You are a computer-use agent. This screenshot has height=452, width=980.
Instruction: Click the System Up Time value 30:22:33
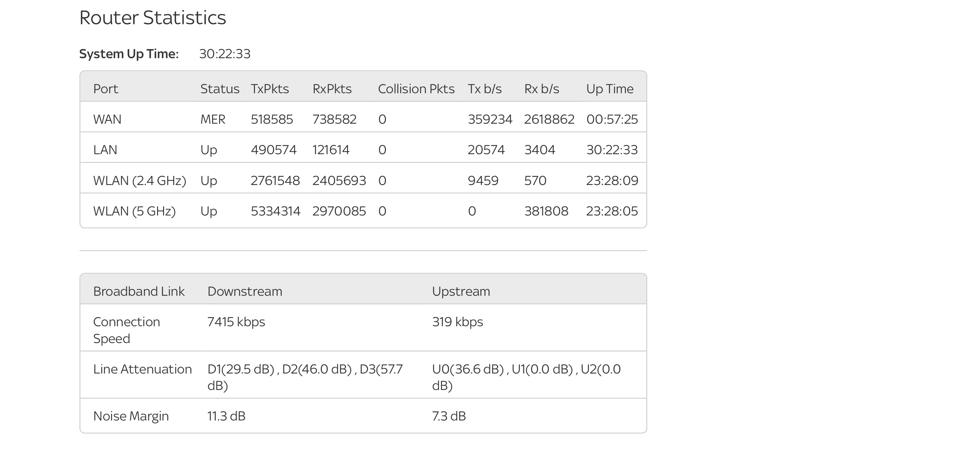tap(225, 54)
